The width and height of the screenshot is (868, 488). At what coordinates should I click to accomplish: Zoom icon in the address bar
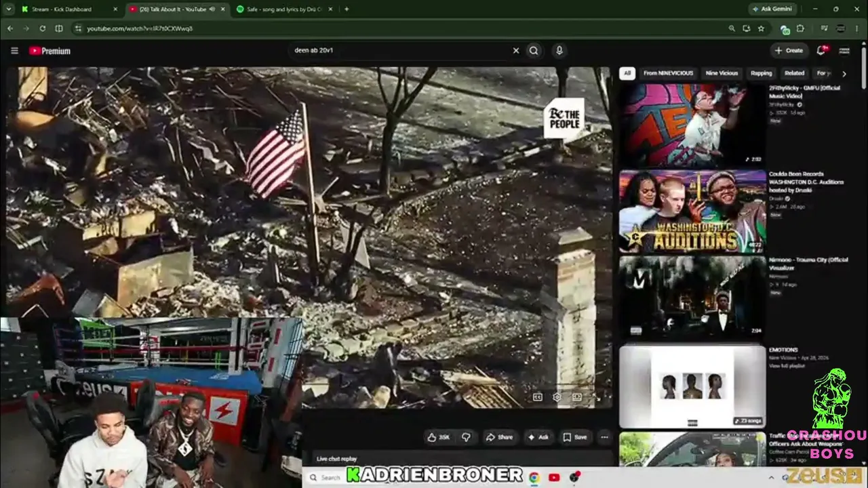731,28
